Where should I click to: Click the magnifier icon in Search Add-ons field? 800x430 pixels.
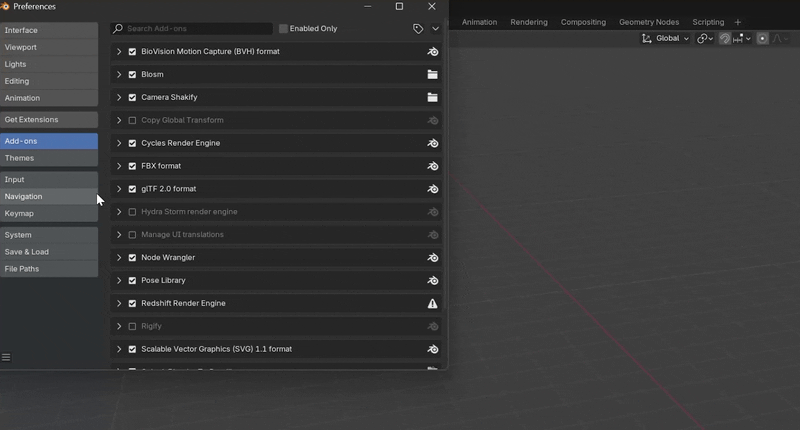click(118, 29)
